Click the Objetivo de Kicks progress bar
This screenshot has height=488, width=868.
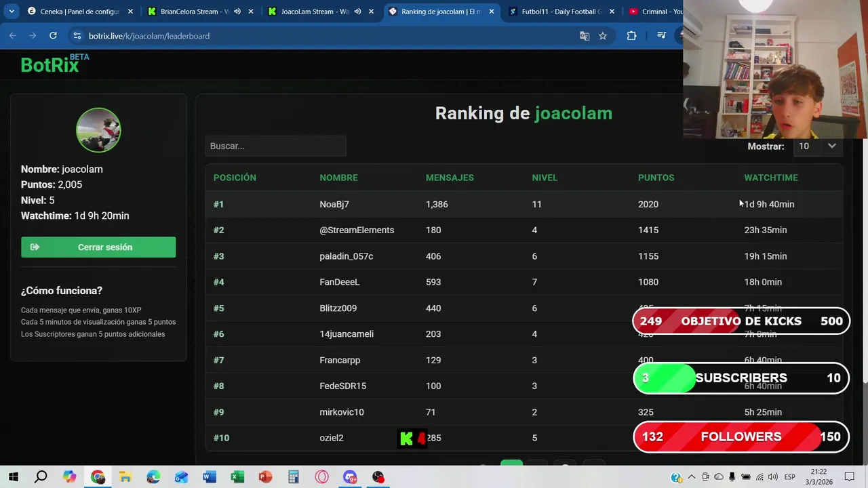741,321
